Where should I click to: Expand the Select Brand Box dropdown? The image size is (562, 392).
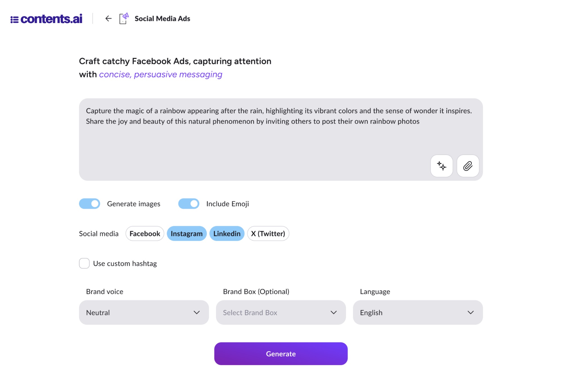(281, 312)
